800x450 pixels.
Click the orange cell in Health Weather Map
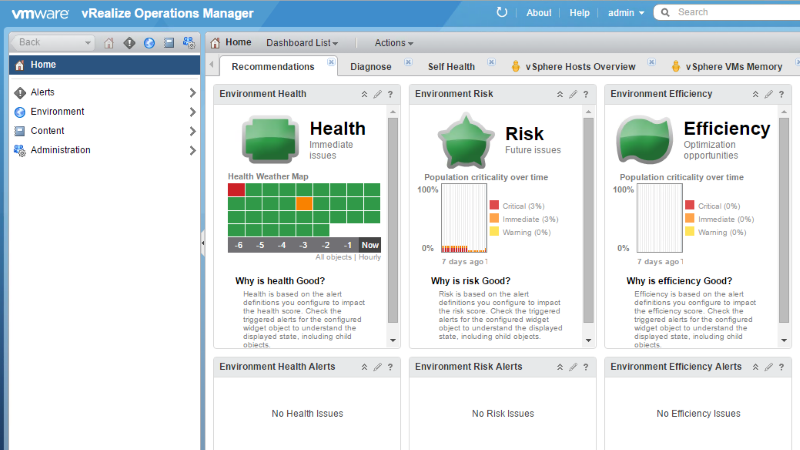pyautogui.click(x=304, y=204)
